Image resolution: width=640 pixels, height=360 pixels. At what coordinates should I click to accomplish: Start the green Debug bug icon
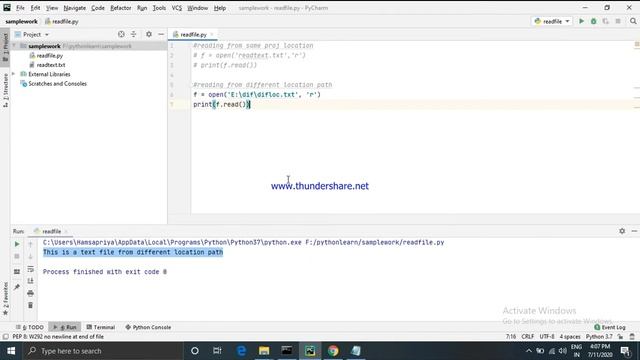click(x=593, y=21)
